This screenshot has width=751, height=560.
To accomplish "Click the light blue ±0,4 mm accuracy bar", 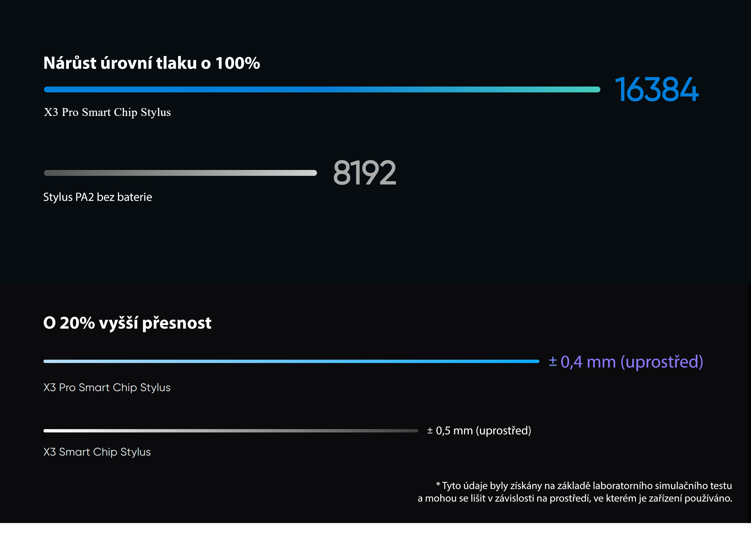I will (x=291, y=361).
